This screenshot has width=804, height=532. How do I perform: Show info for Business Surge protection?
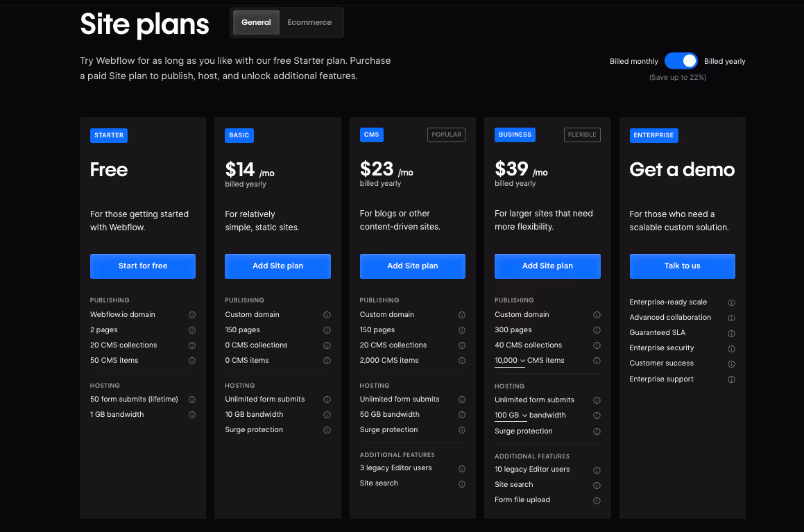[x=597, y=431]
